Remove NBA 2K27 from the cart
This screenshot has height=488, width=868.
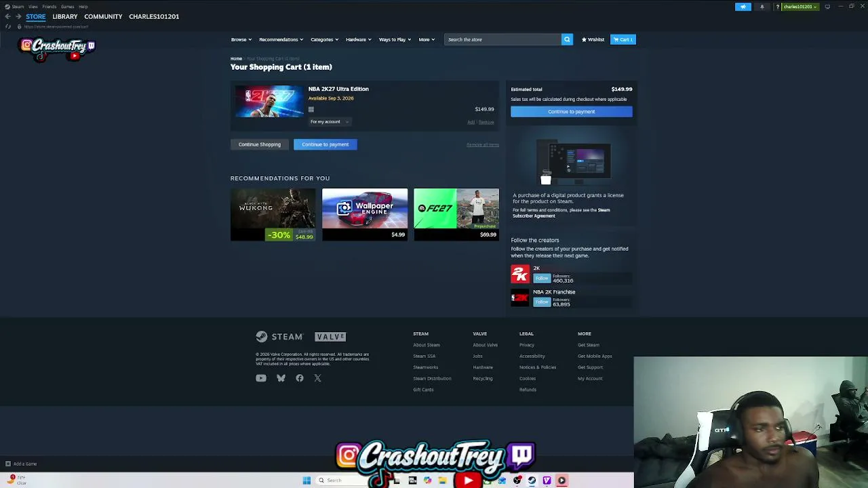pos(486,122)
